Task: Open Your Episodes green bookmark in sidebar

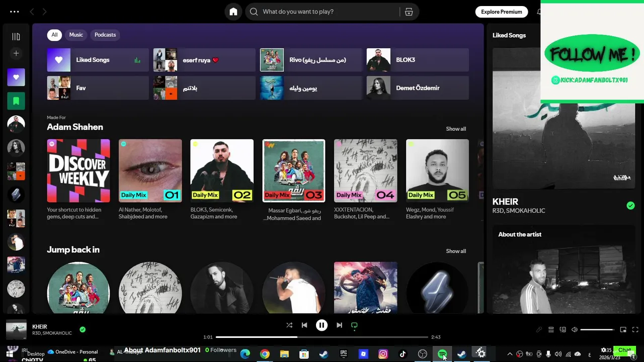Action: click(16, 101)
